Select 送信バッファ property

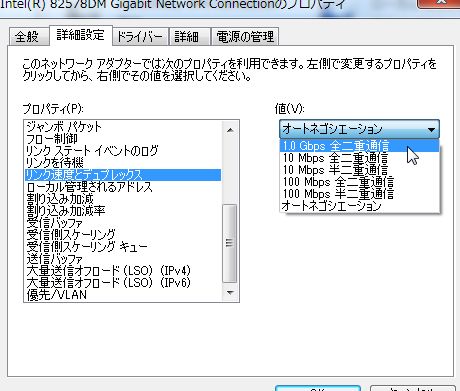pyautogui.click(x=123, y=259)
